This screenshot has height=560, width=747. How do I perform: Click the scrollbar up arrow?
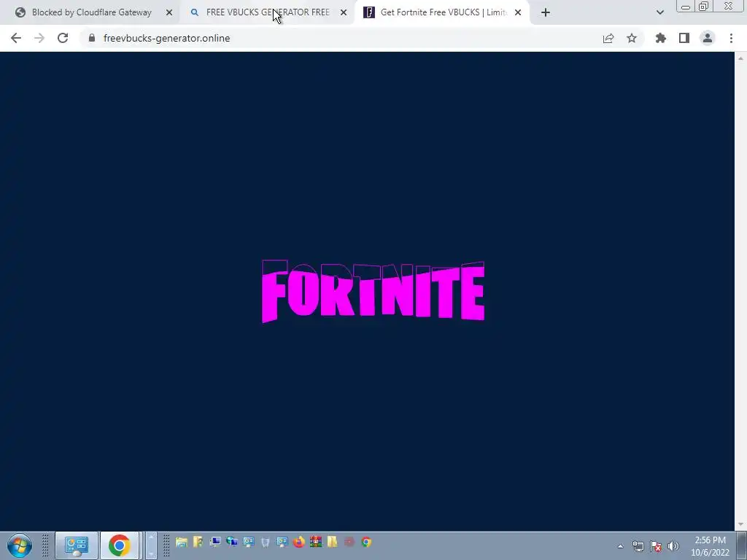coord(740,58)
